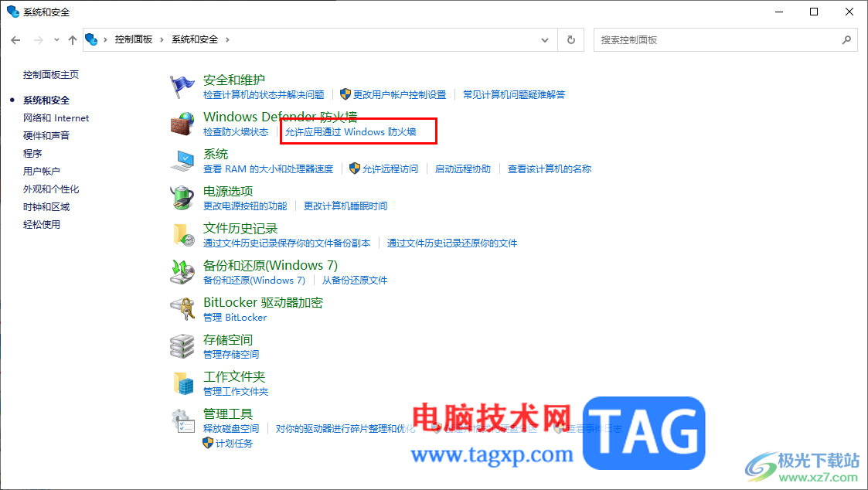Refresh the control panel view
This screenshot has height=490, width=868.
570,40
